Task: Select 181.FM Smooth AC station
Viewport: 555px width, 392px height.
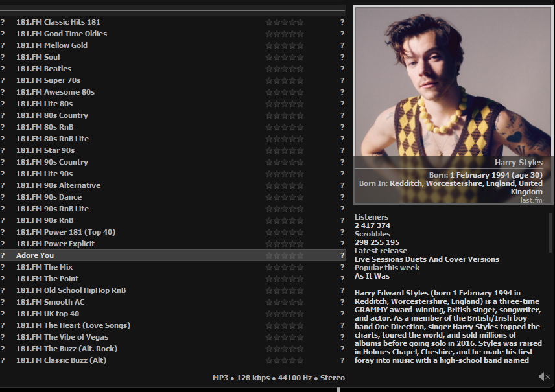Action: (173, 302)
